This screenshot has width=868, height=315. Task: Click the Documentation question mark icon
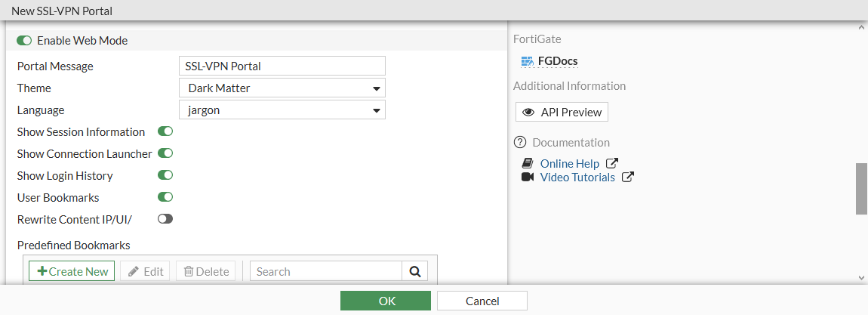coord(519,142)
